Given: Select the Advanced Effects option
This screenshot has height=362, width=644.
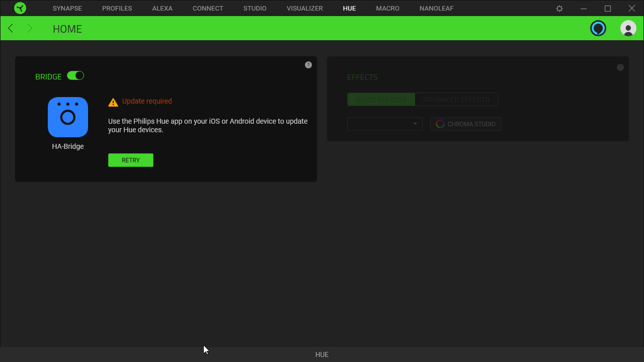Looking at the screenshot, I should point(456,100).
